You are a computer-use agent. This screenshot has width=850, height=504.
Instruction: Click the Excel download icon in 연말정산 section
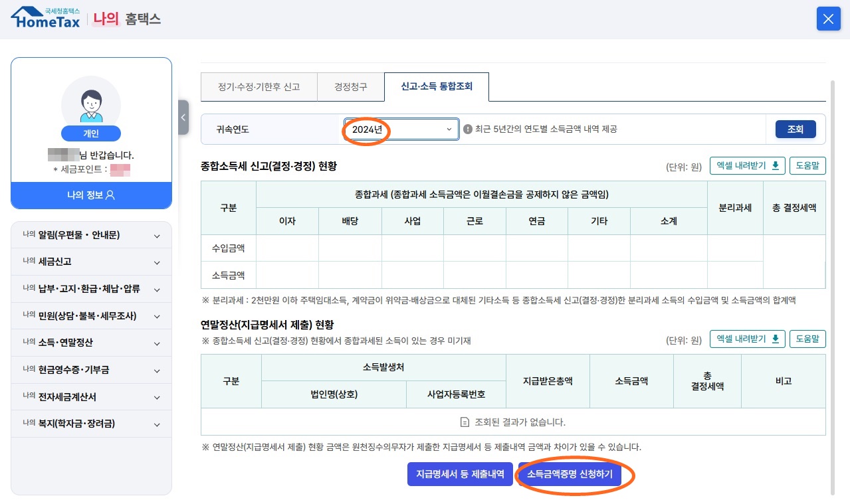point(775,339)
